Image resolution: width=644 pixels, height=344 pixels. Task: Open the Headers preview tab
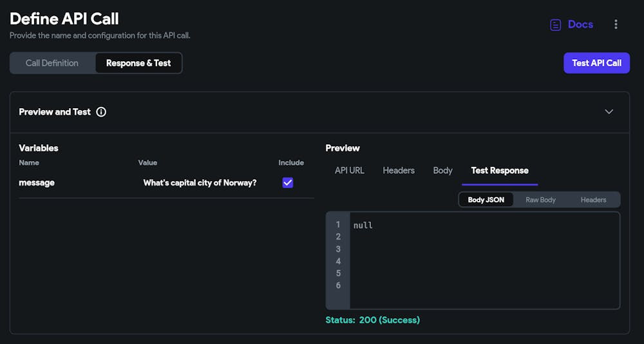click(x=399, y=171)
